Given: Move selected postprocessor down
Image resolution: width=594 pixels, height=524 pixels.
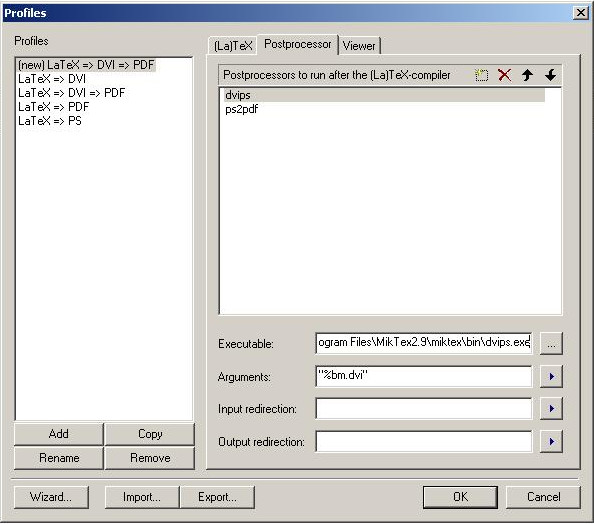Looking at the screenshot, I should 550,75.
